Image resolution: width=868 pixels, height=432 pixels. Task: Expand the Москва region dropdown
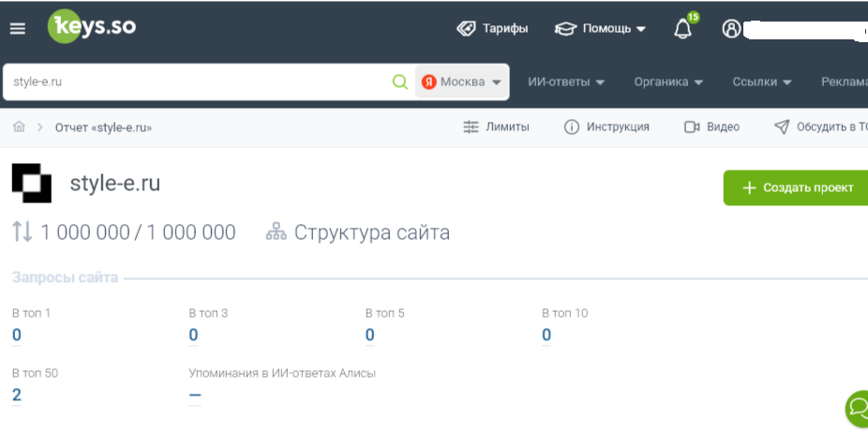point(462,82)
